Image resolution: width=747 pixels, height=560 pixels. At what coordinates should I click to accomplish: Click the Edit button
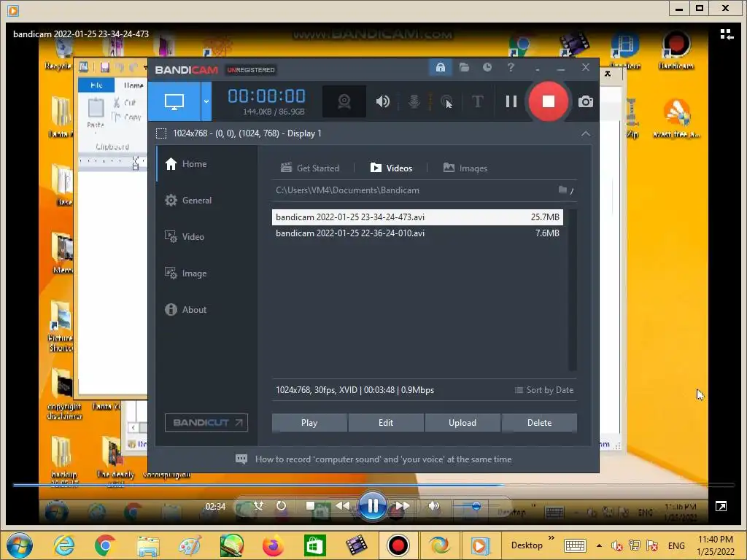pyautogui.click(x=386, y=423)
